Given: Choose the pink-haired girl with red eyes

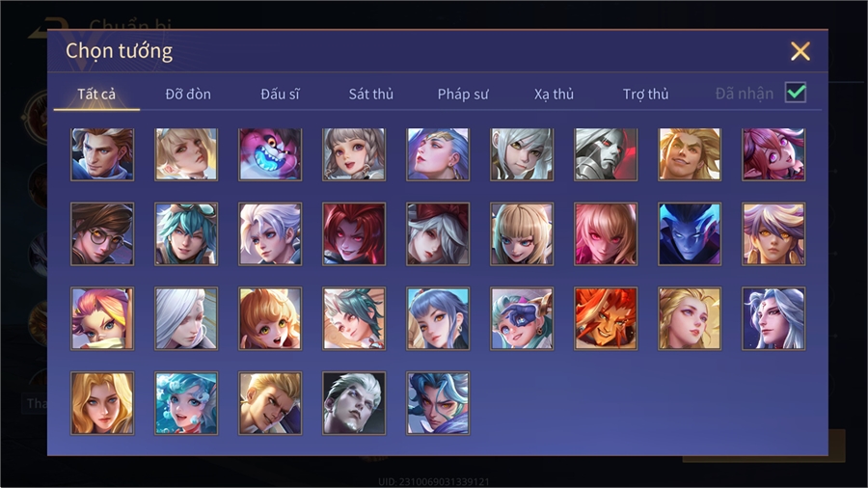Looking at the screenshot, I should [x=606, y=234].
